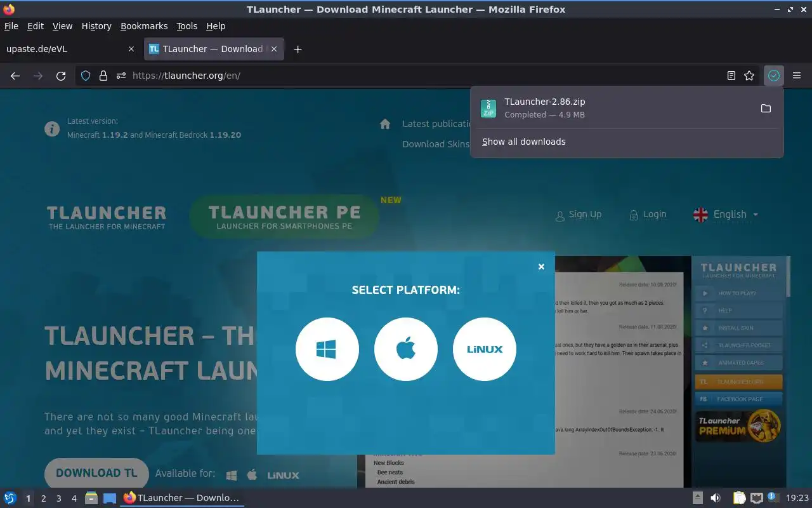Open the Bookmarks menu

tap(144, 26)
